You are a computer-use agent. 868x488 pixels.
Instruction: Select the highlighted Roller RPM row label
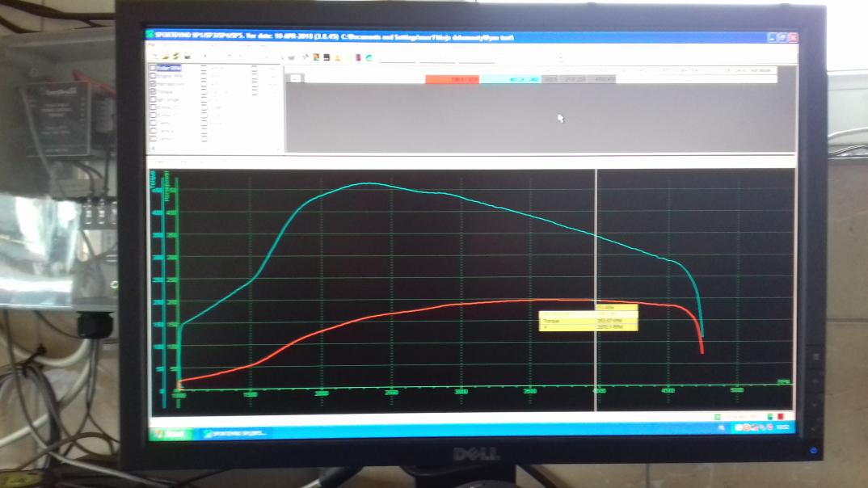pyautogui.click(x=169, y=68)
